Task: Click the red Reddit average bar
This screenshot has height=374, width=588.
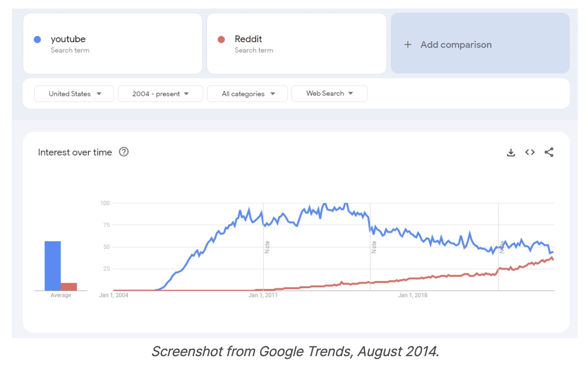Action: (x=69, y=287)
